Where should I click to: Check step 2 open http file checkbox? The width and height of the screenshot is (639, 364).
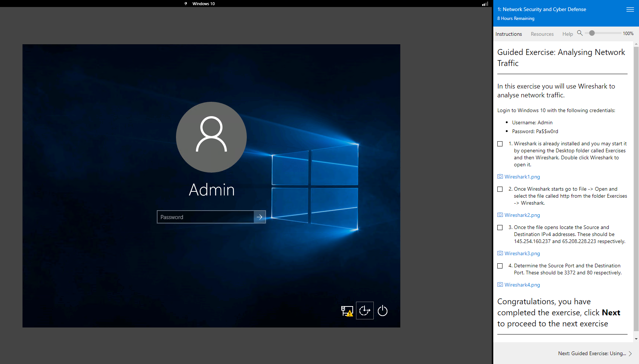(500, 189)
